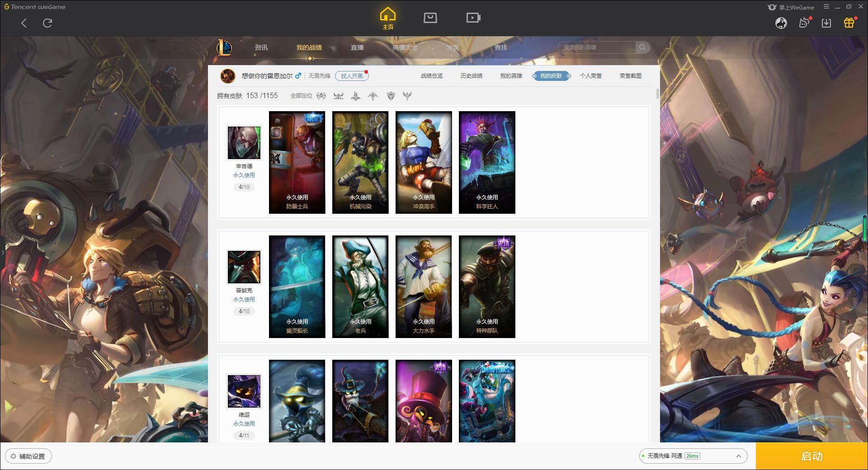The width and height of the screenshot is (868, 470).
Task: Open the 维迦 skin with 史诗 badge
Action: (x=424, y=401)
